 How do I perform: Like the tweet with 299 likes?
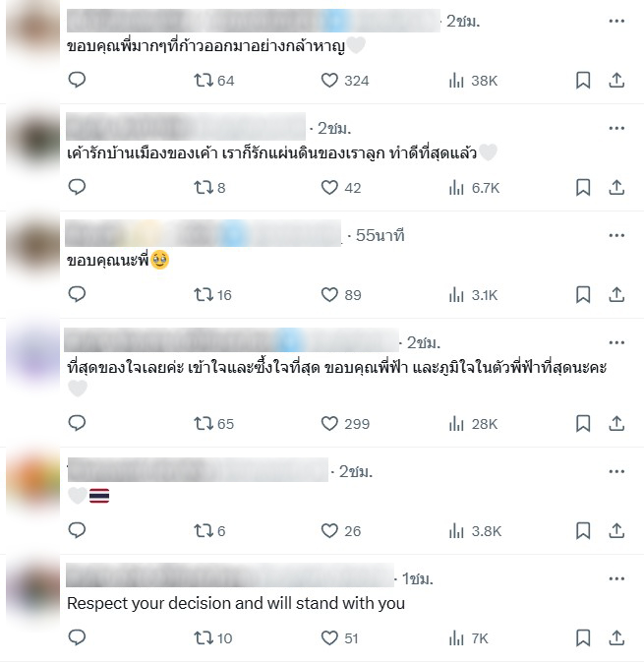(345, 423)
